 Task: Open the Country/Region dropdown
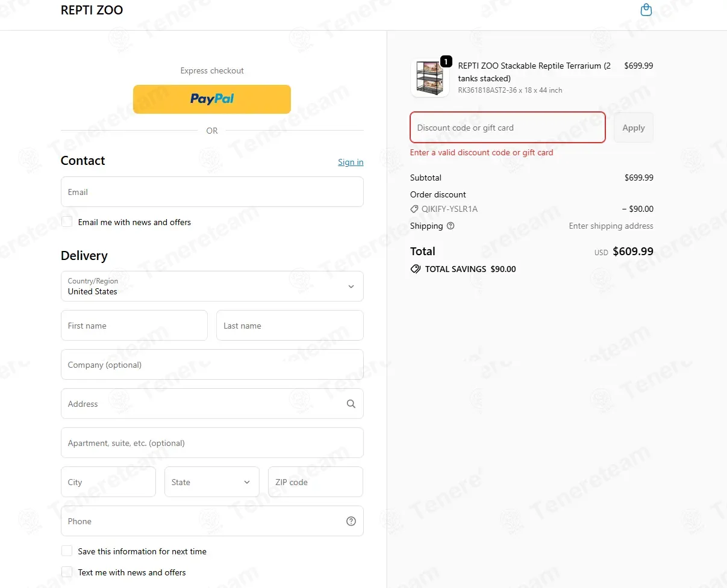212,286
